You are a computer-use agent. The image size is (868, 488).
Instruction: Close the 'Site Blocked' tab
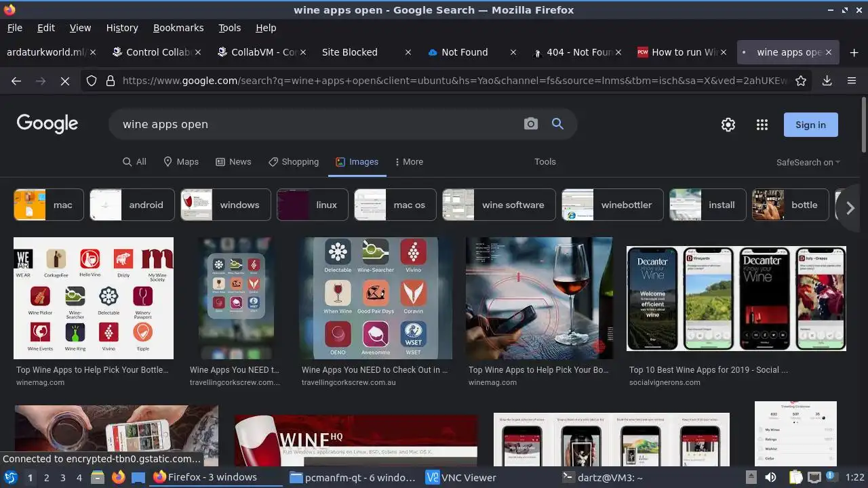coord(408,52)
